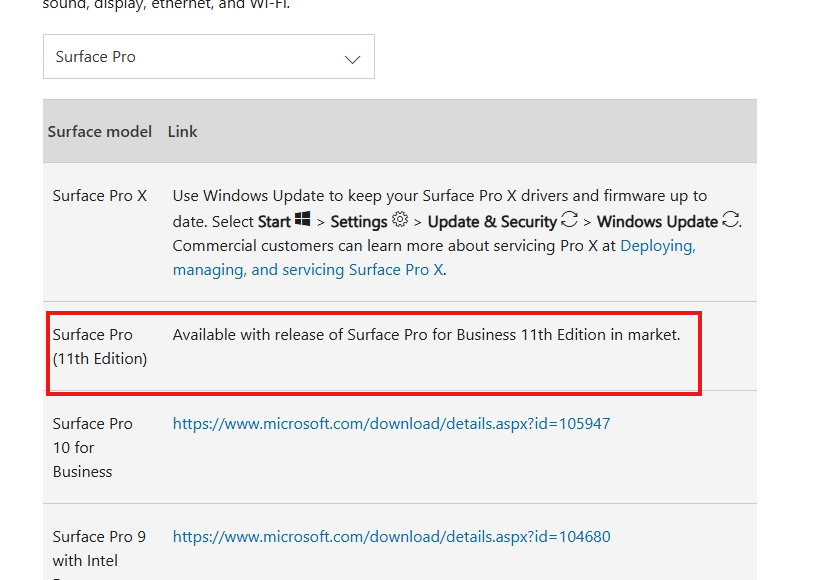Screen dimensions: 837x580
Task: Click the Settings gear icon
Action: pyautogui.click(x=400, y=220)
